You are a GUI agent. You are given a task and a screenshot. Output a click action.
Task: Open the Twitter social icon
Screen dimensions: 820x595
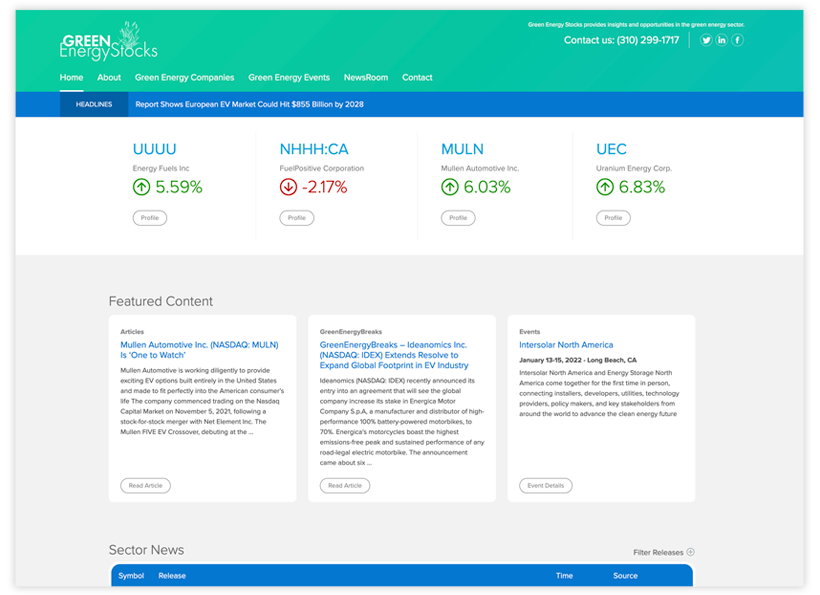coord(706,40)
